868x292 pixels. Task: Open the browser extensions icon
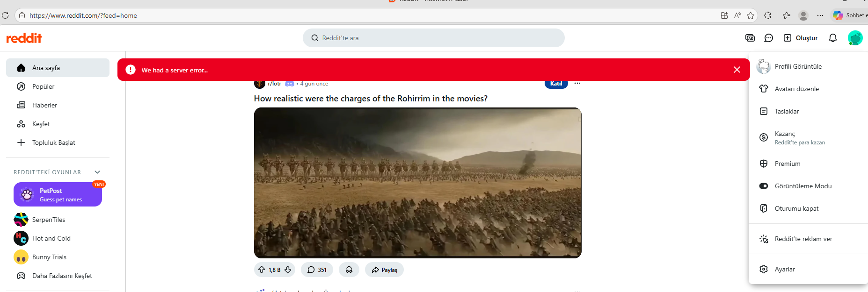[767, 15]
